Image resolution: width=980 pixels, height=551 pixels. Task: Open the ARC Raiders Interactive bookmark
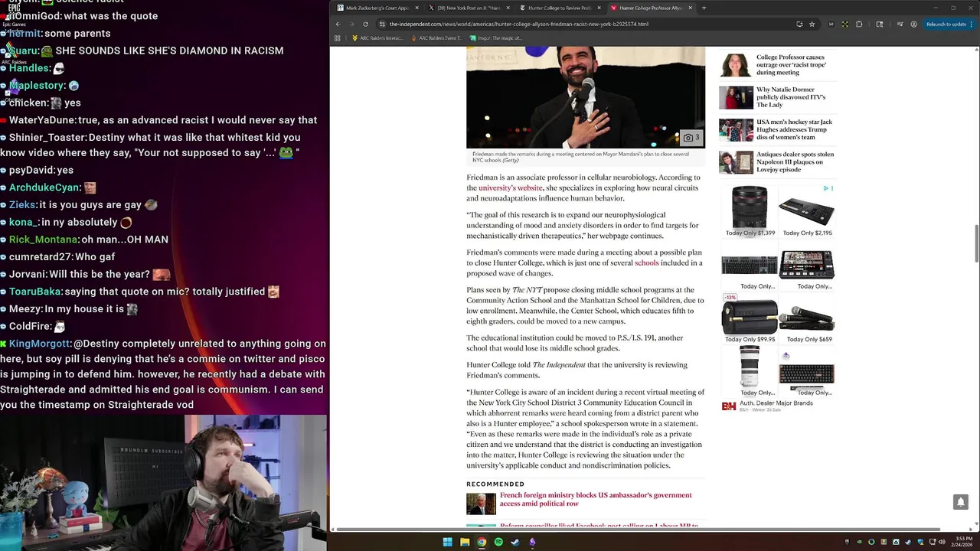pos(377,37)
